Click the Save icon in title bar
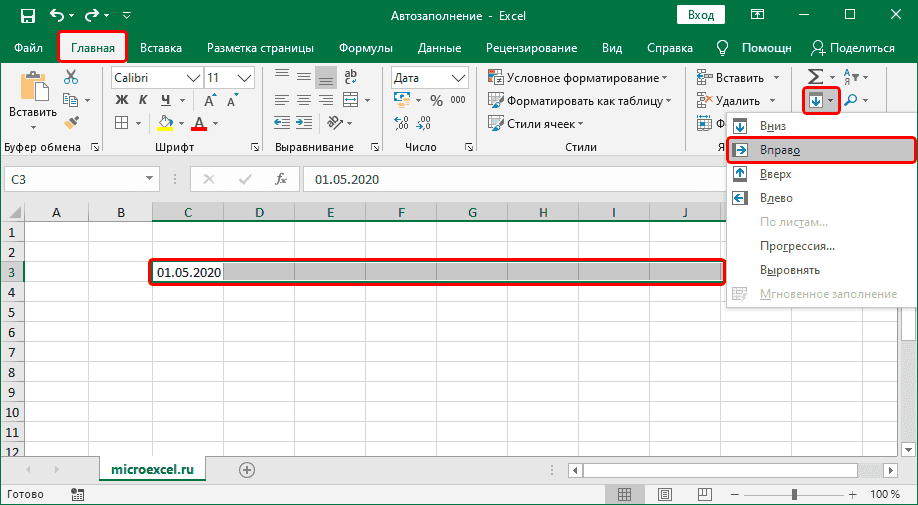The height and width of the screenshot is (505, 918). pyautogui.click(x=27, y=16)
